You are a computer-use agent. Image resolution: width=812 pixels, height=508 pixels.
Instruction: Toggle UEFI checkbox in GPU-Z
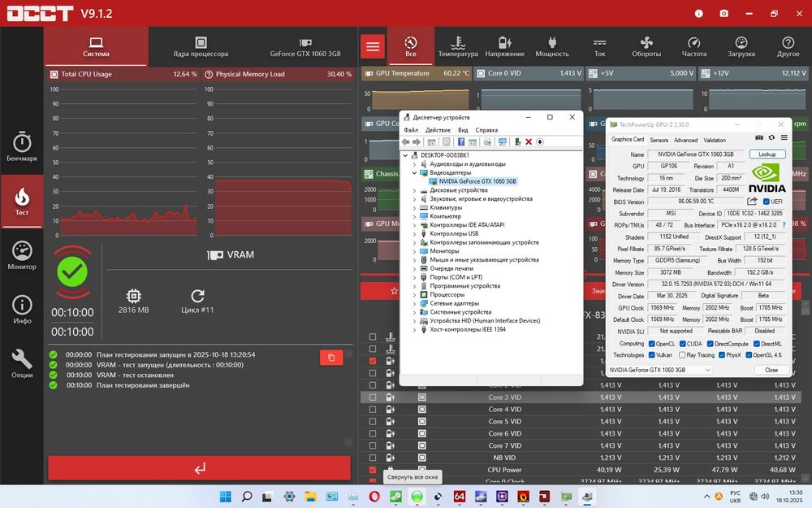point(766,202)
